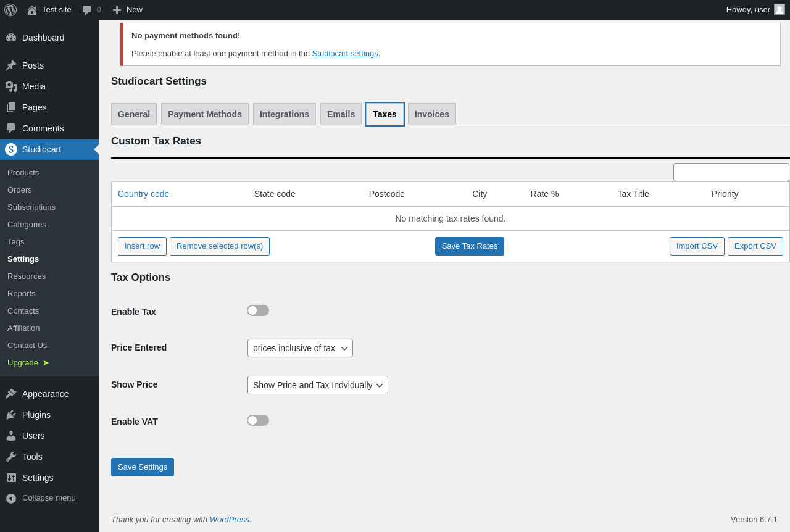Click the WordPress logo icon

point(10,10)
